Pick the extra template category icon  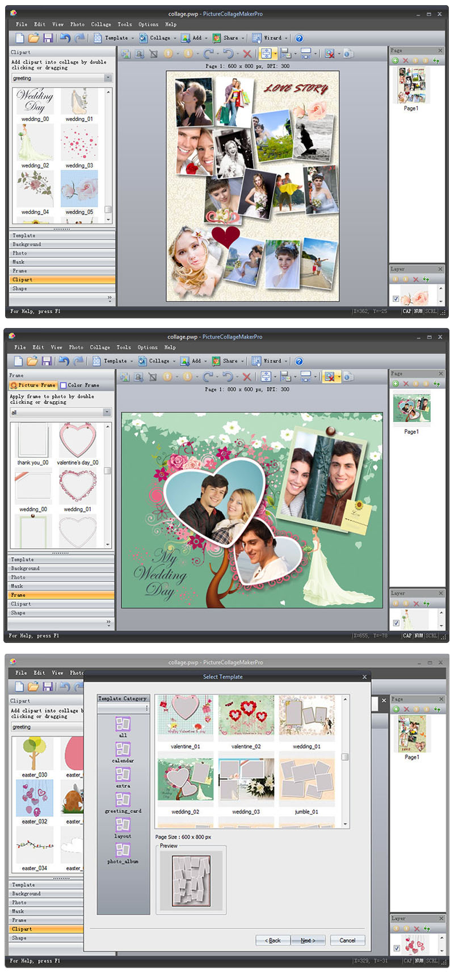(123, 775)
